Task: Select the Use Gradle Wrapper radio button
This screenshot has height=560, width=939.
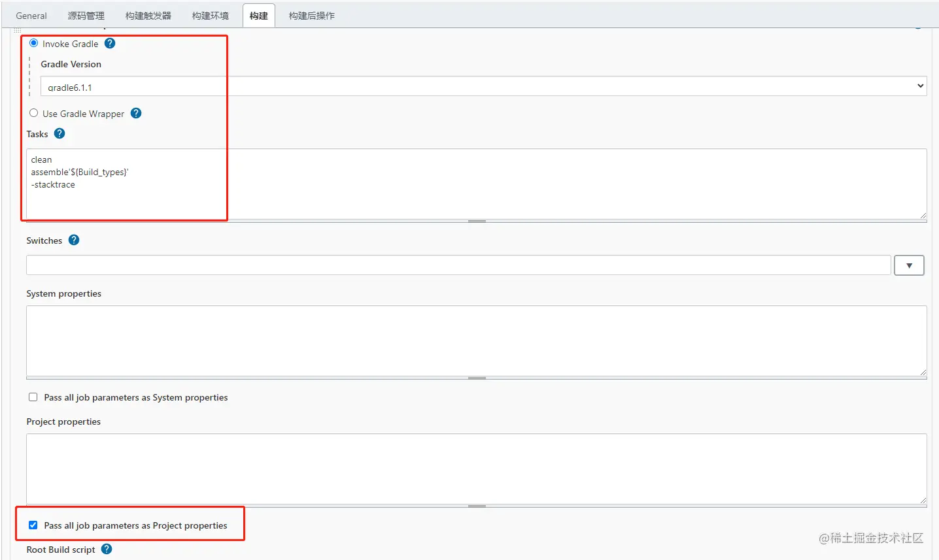Action: [x=33, y=112]
